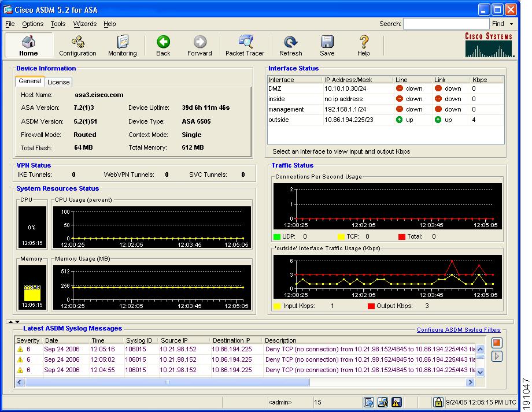Click warning icon of 12:05:16 syslog entry
This screenshot has width=532, height=412.
pos(20,349)
